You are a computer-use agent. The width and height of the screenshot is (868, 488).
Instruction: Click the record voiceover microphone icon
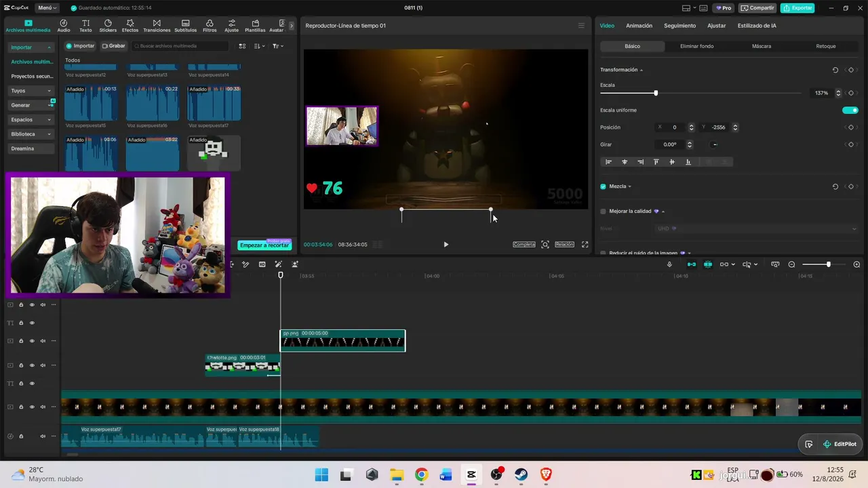click(669, 264)
